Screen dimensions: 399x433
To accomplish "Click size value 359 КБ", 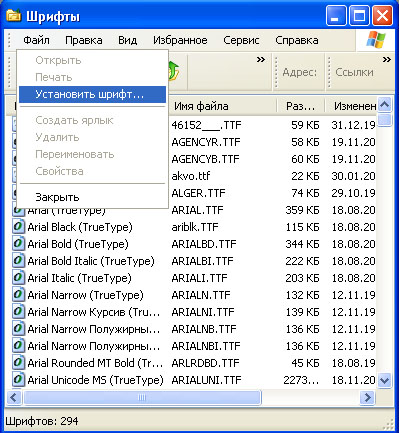I will point(302,210).
